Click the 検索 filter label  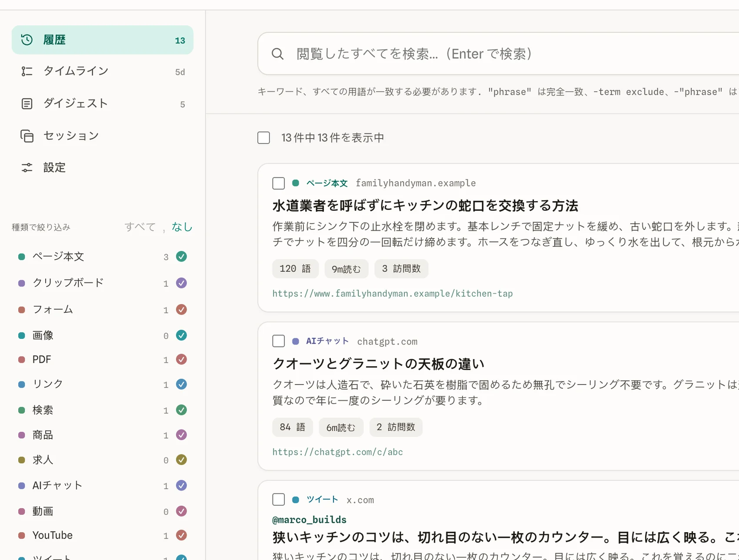click(43, 410)
